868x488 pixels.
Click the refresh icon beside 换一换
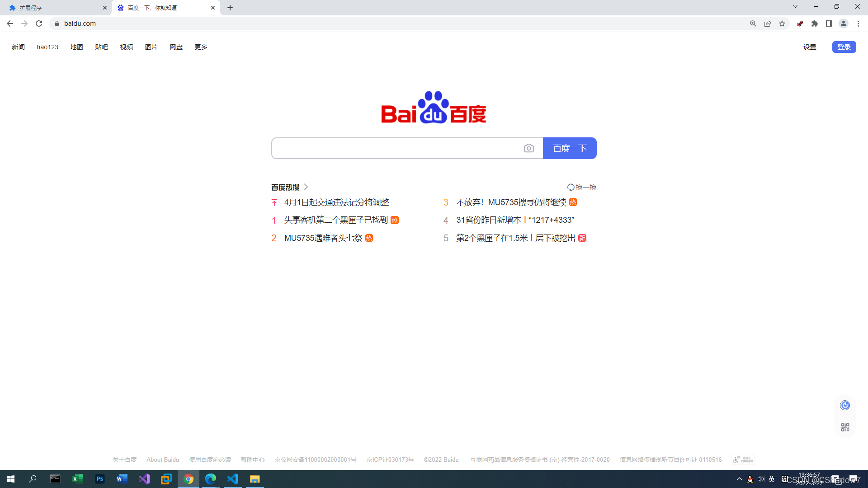pos(571,187)
